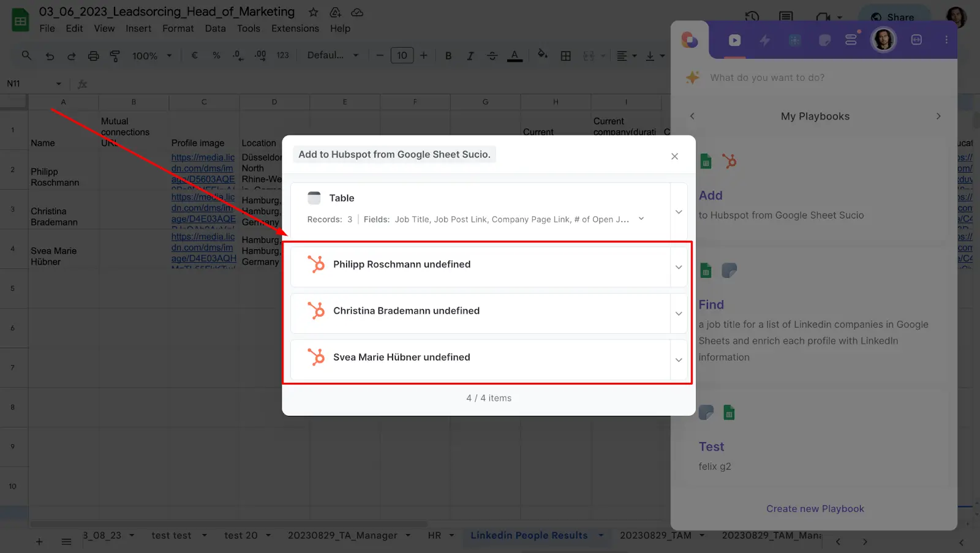Go to next playbook category arrow

tap(938, 116)
